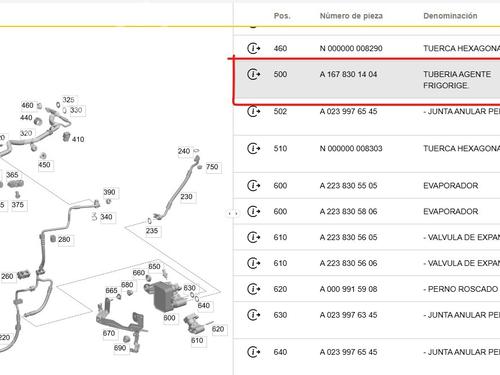This screenshot has height=375, width=500.
Task: Click callout 610 in the diagram
Action: (x=197, y=340)
